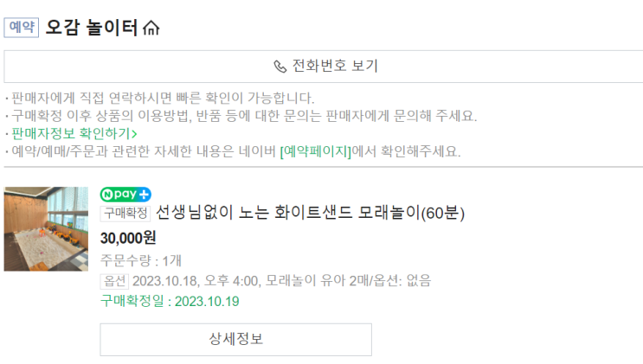Open the 상세정보 button
The width and height of the screenshot is (643, 364).
click(235, 339)
